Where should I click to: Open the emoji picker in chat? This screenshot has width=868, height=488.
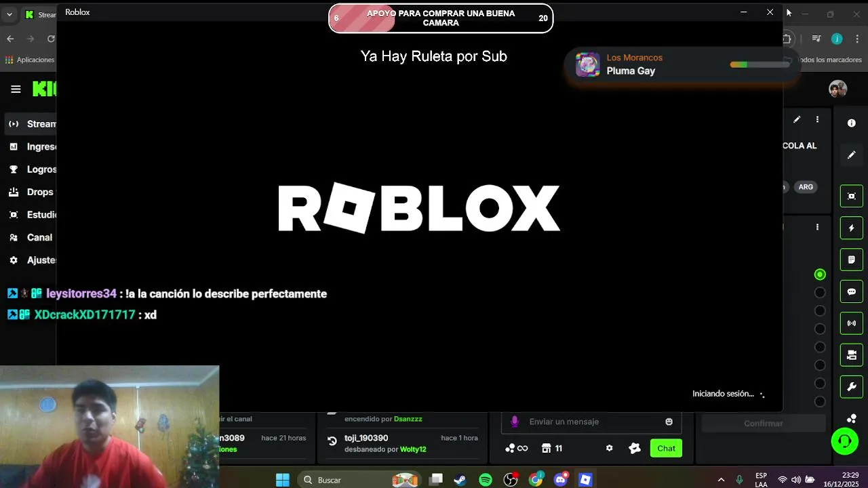click(x=669, y=422)
